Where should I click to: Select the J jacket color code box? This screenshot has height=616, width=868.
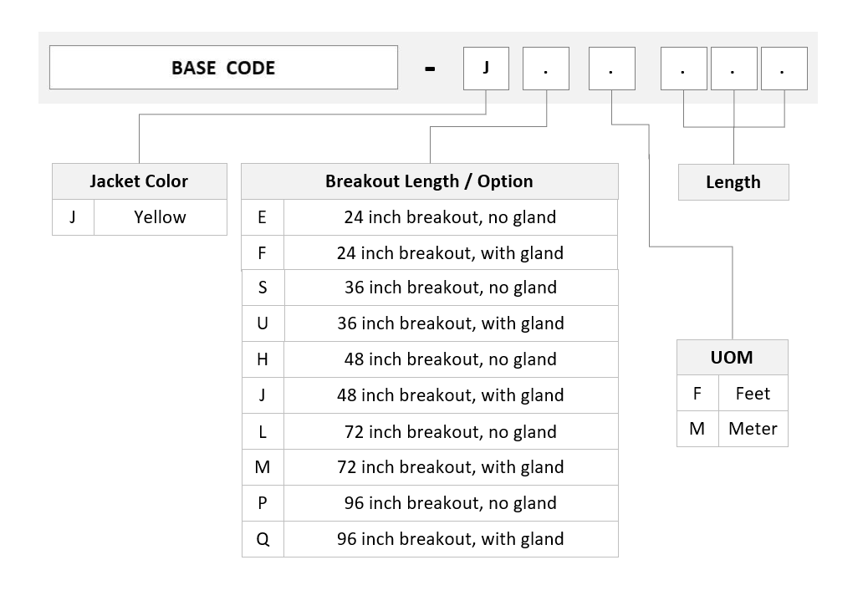[x=486, y=68]
